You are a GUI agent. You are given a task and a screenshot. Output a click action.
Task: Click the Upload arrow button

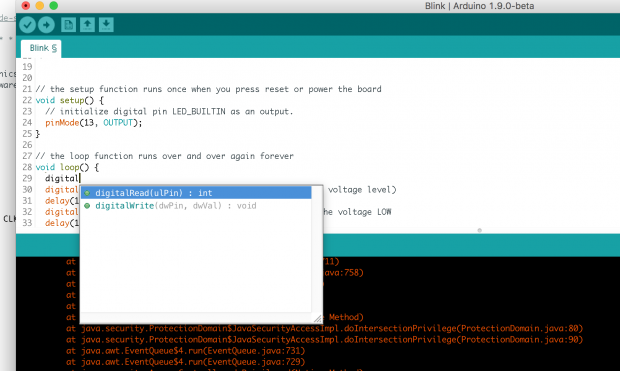46,25
